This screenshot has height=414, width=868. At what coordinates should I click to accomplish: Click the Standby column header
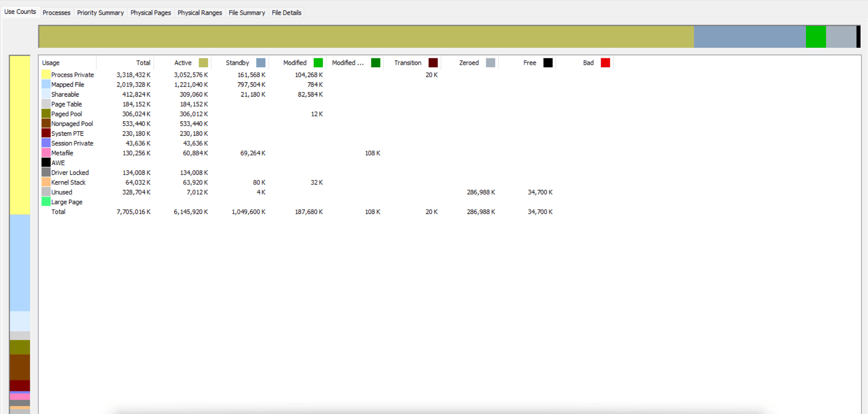[x=240, y=63]
